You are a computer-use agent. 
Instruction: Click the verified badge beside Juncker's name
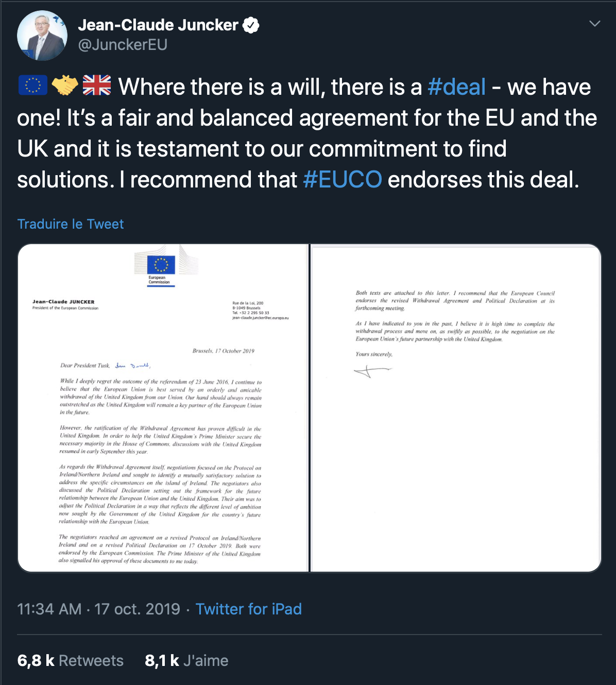point(251,25)
